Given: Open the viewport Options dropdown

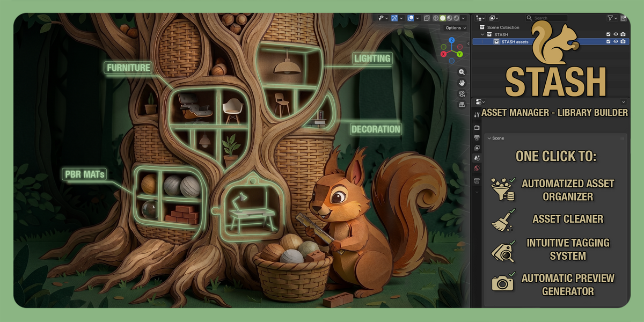Looking at the screenshot, I should pyautogui.click(x=455, y=28).
